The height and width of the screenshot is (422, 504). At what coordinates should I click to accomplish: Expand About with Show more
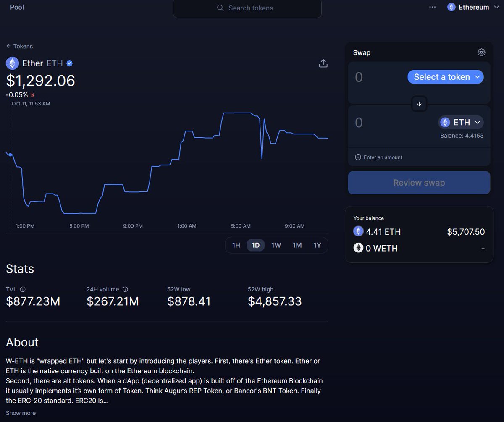tap(21, 413)
